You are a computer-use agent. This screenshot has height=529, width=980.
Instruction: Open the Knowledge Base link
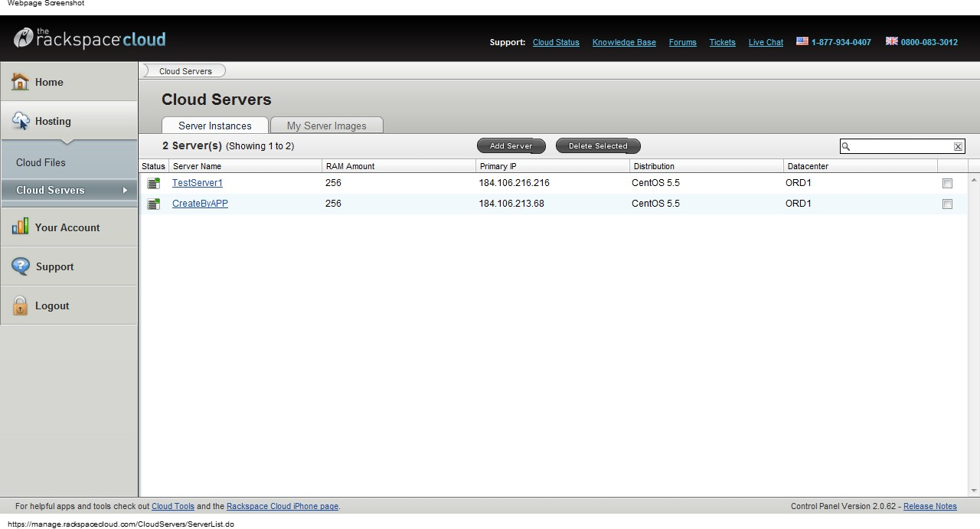pyautogui.click(x=624, y=42)
